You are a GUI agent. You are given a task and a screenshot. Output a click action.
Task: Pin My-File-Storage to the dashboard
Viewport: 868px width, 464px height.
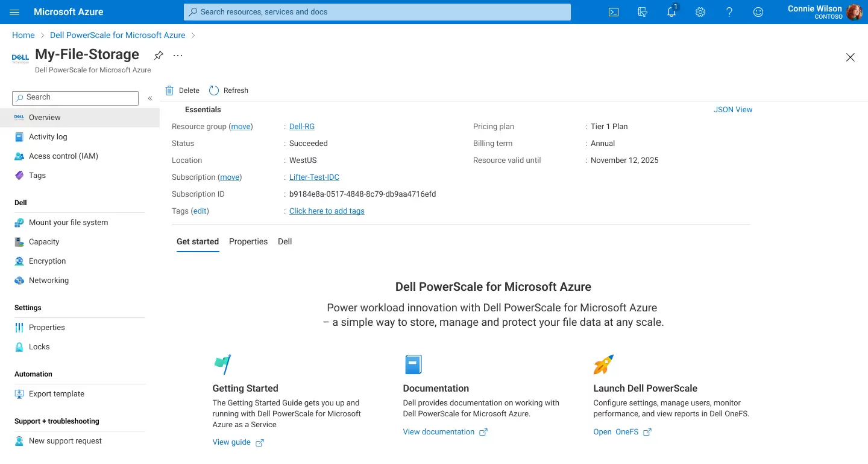(158, 55)
